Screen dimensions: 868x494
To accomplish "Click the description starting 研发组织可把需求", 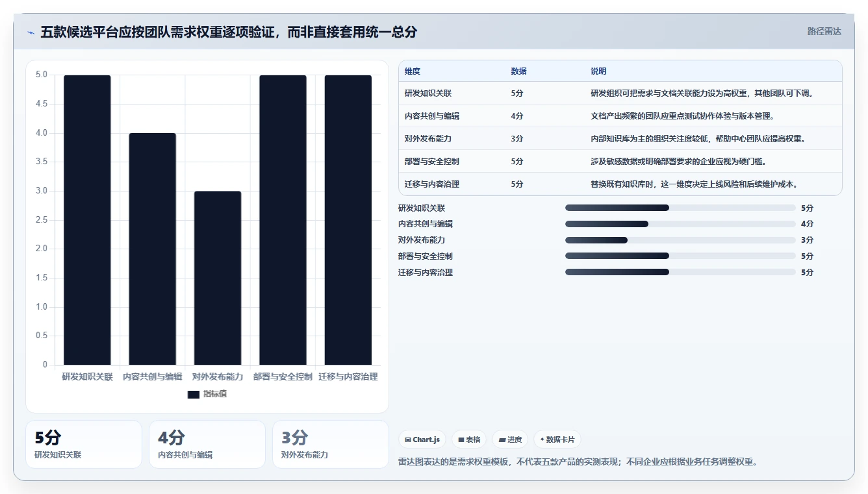I will coord(702,93).
